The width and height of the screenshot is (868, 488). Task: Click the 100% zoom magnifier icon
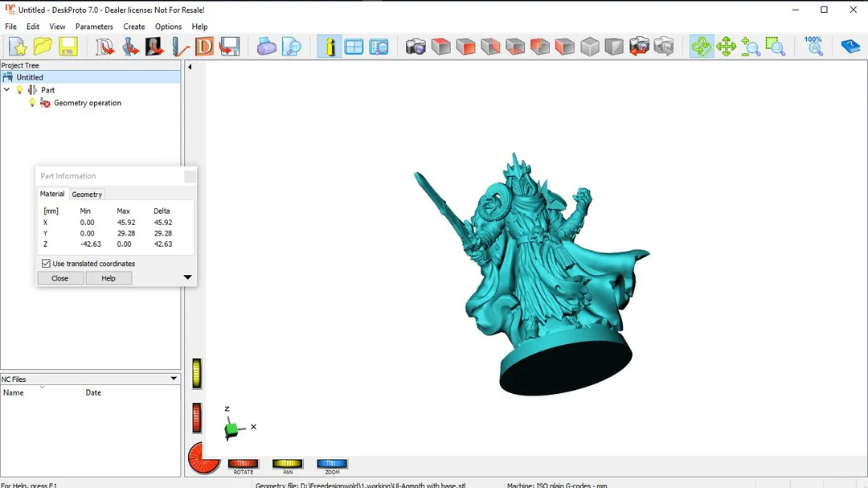pos(813,47)
